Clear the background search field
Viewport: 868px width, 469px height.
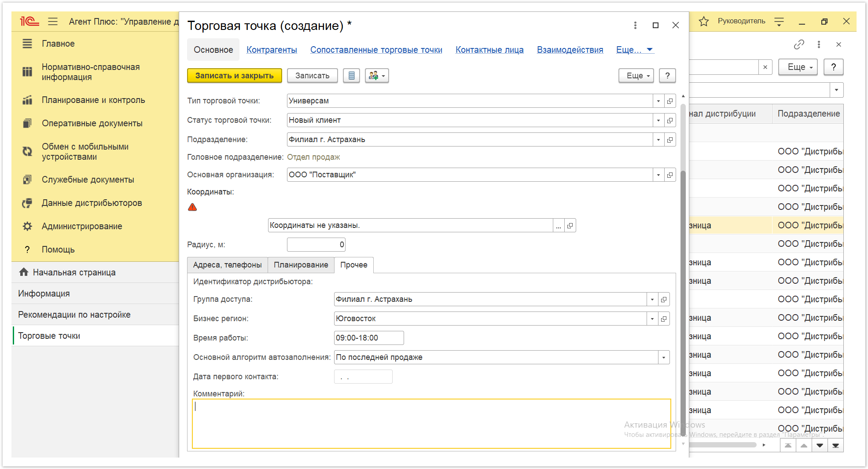(765, 67)
